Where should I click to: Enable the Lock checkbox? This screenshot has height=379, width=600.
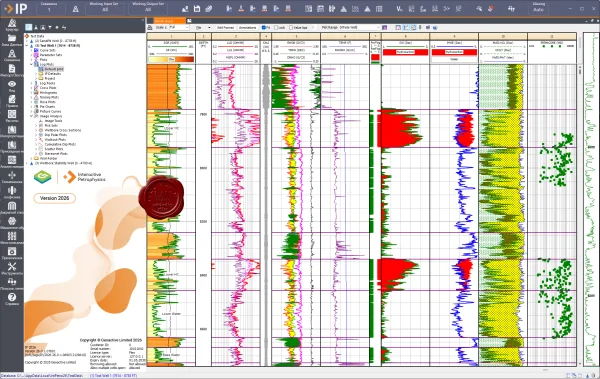pos(277,28)
